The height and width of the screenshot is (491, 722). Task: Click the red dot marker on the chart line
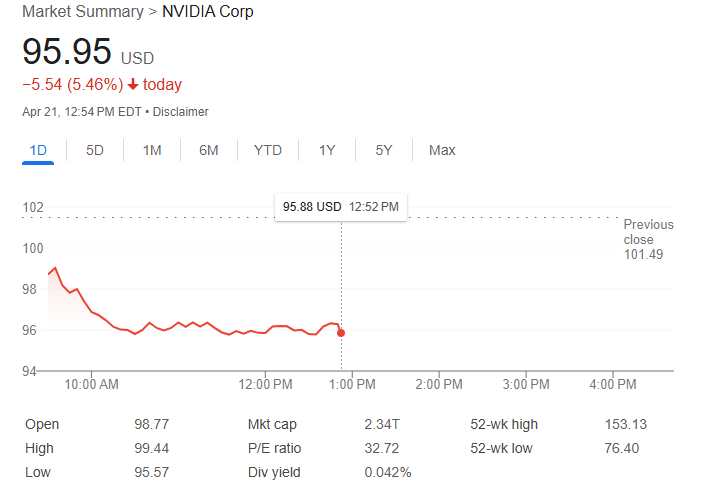tap(342, 332)
